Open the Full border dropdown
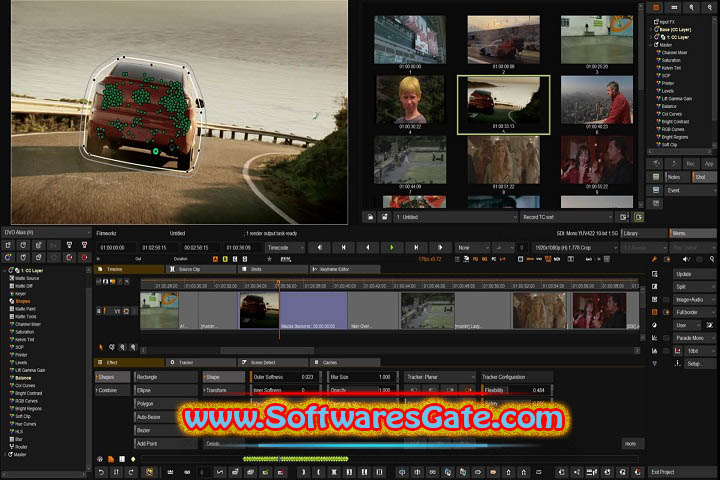Screen dimensions: 720x480 click(x=694, y=312)
